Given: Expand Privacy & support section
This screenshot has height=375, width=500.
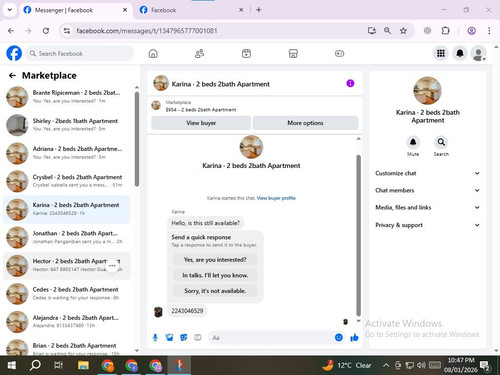Looking at the screenshot, I should (427, 225).
